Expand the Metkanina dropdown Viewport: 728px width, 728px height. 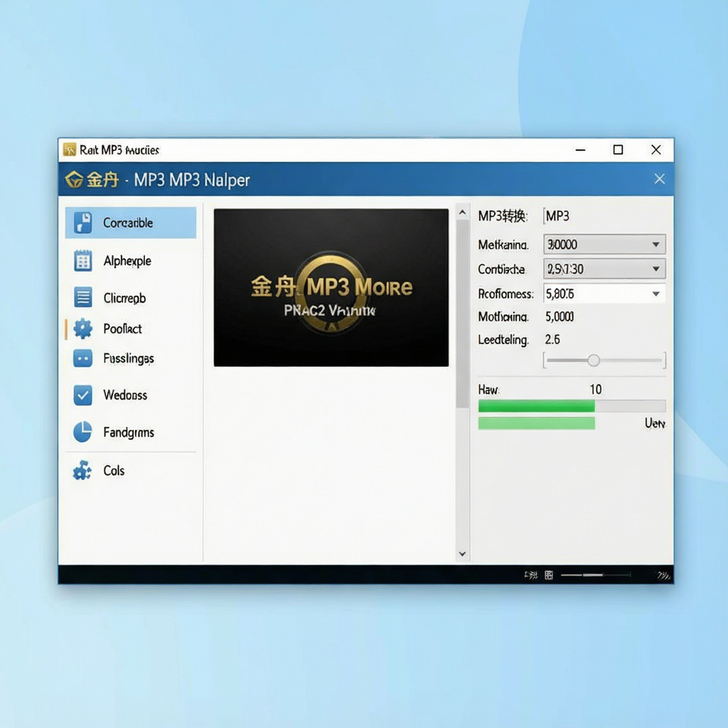604,245
